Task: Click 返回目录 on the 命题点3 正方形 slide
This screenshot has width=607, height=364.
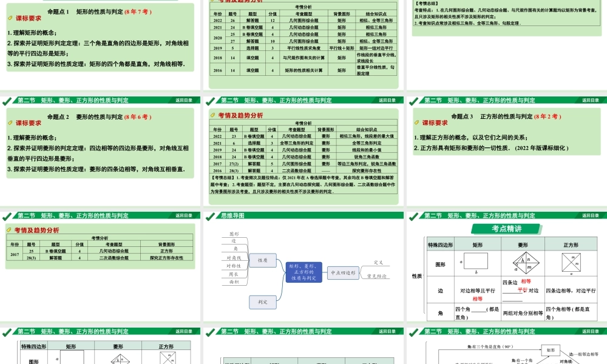Action: [590, 101]
